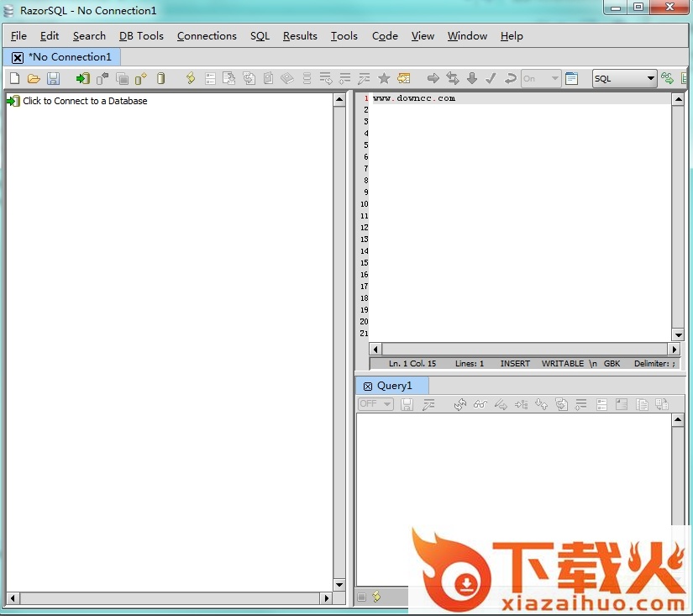The width and height of the screenshot is (693, 616).
Task: Click the refresh icon in results toolbar
Action: (459, 404)
